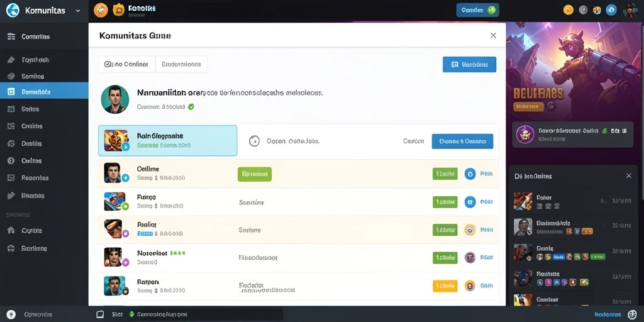Click the yellow badge in the fifth row

(x=445, y=286)
